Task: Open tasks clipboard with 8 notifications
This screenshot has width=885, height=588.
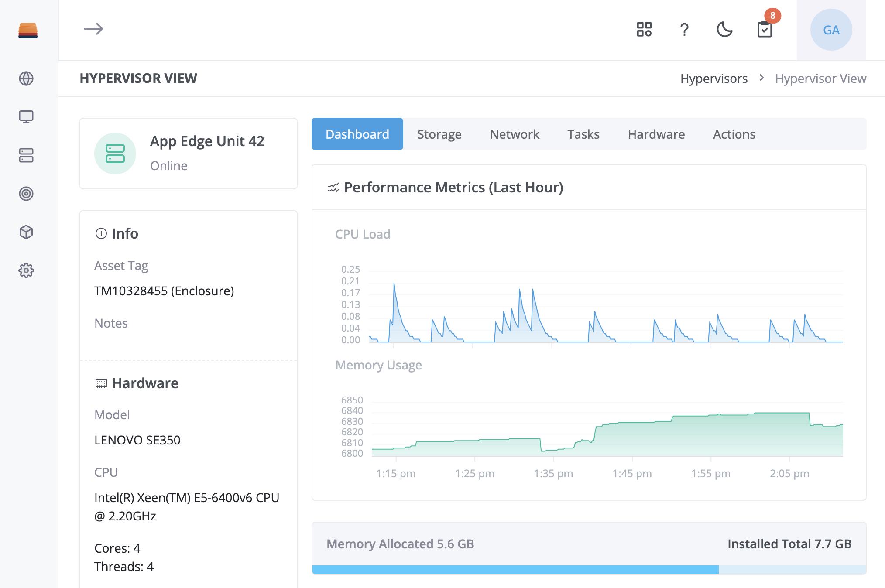Action: [765, 30]
